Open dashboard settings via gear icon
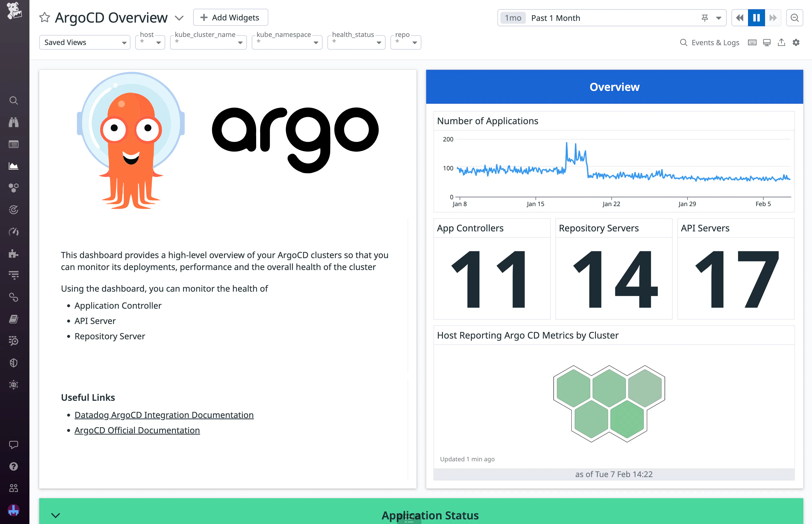The width and height of the screenshot is (812, 524). [796, 42]
